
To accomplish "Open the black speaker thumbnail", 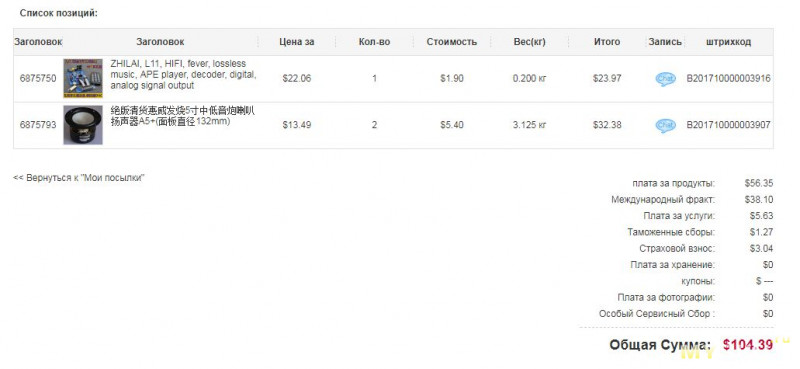I will pos(83,125).
